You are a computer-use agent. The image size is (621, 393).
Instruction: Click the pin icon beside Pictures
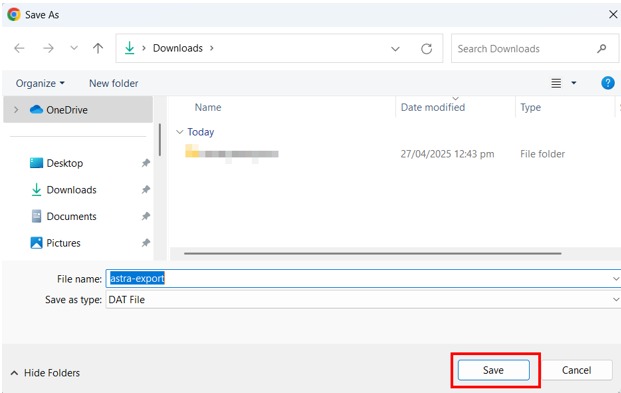tap(146, 243)
